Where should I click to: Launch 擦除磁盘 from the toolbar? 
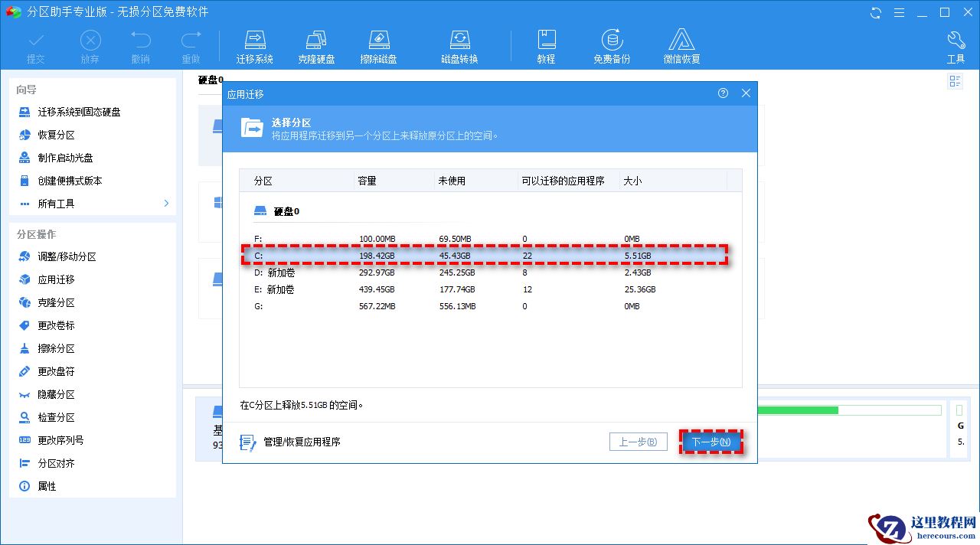click(x=378, y=44)
